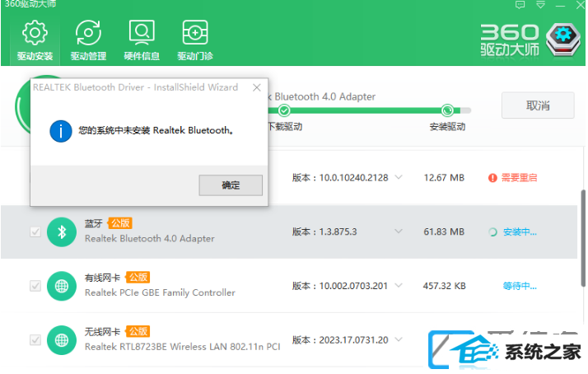Click the 公版 badge on 有线网卡 row
The height and width of the screenshot is (374, 588).
(138, 278)
